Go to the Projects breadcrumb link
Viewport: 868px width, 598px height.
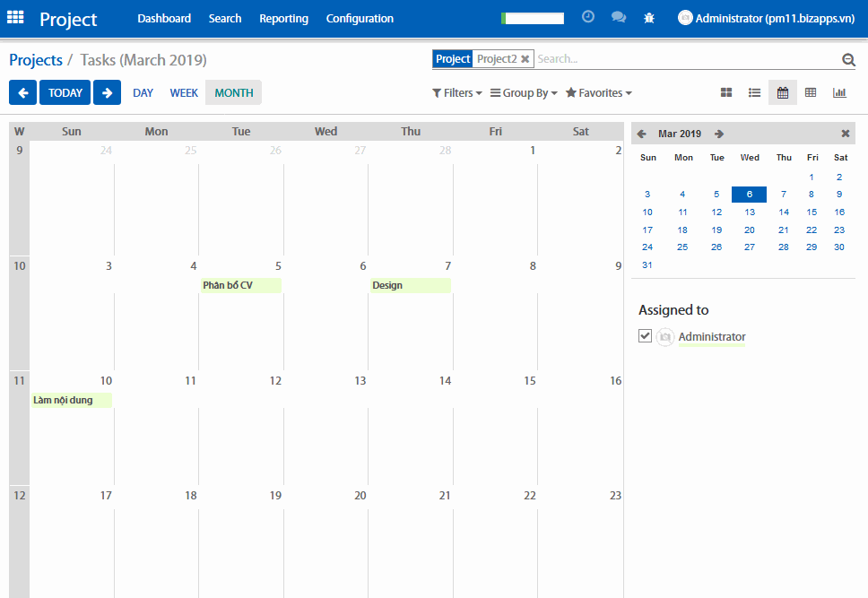coord(36,60)
